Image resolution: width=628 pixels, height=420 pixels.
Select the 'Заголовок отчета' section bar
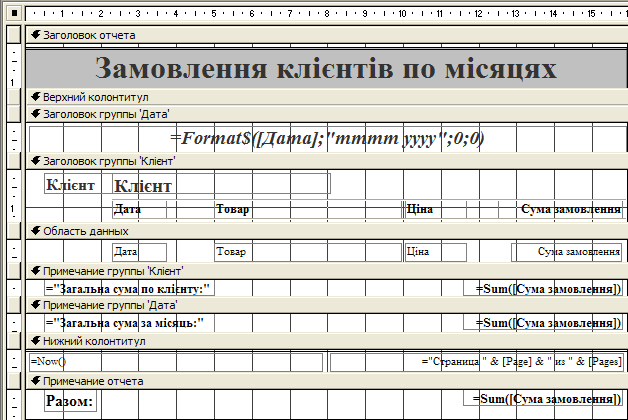coord(327,35)
